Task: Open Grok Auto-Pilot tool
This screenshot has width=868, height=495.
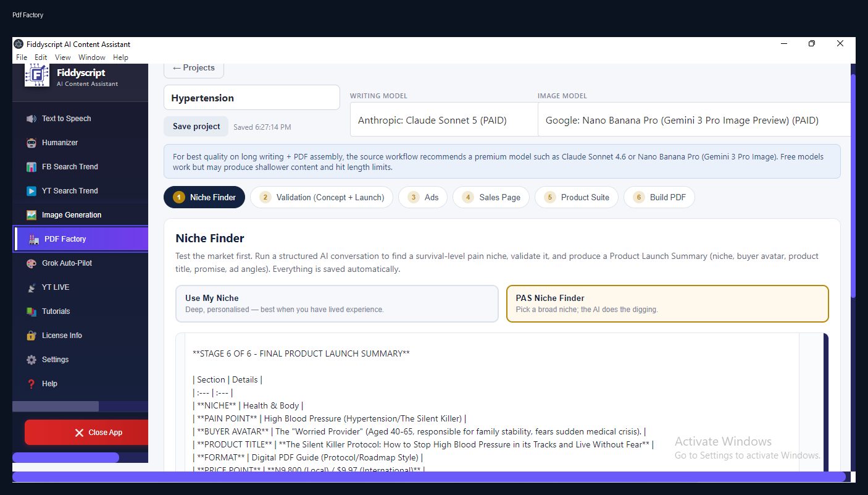Action: point(80,263)
